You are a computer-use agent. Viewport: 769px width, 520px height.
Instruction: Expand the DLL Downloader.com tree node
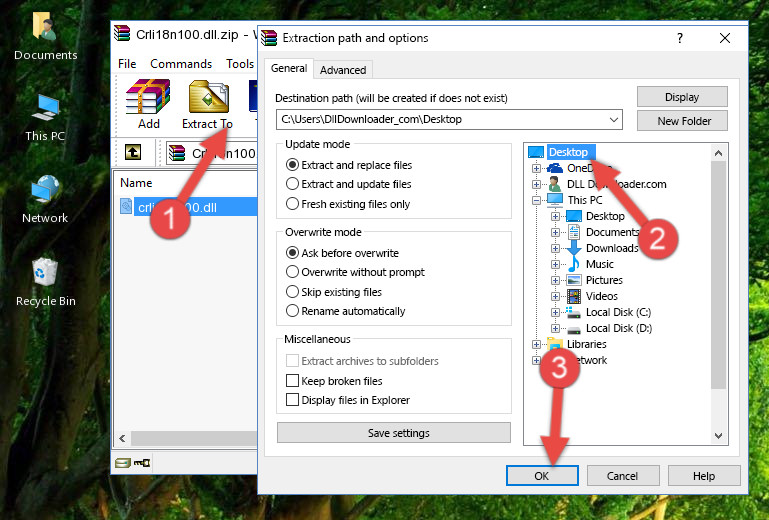coord(536,184)
